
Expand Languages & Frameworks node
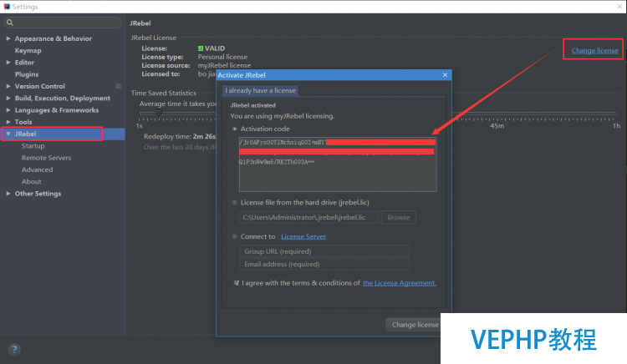8,110
